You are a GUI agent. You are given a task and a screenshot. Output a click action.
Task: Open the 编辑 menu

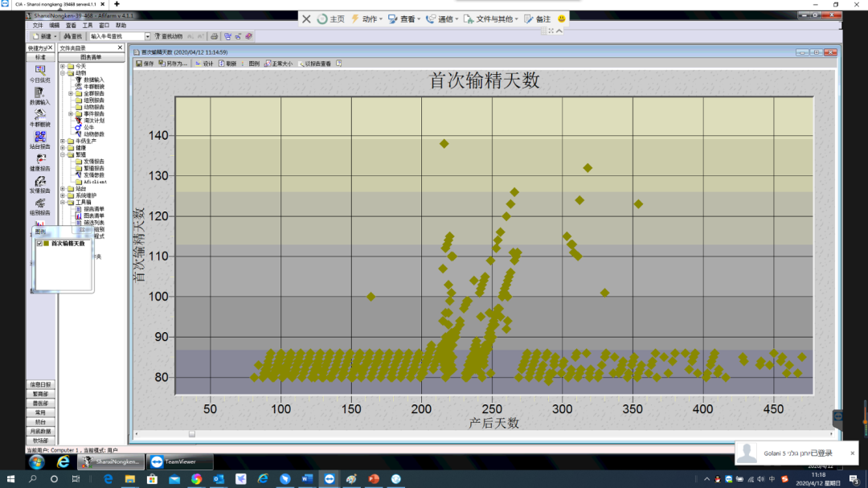(x=55, y=26)
